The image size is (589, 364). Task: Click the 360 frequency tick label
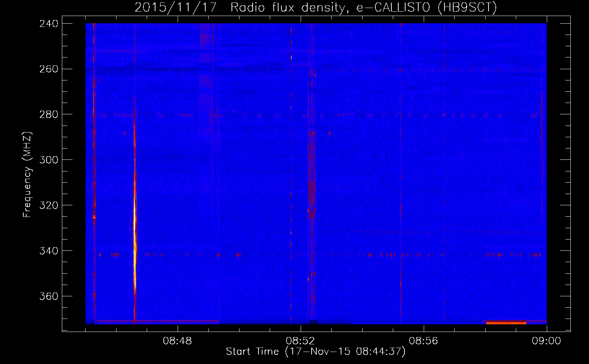(49, 296)
